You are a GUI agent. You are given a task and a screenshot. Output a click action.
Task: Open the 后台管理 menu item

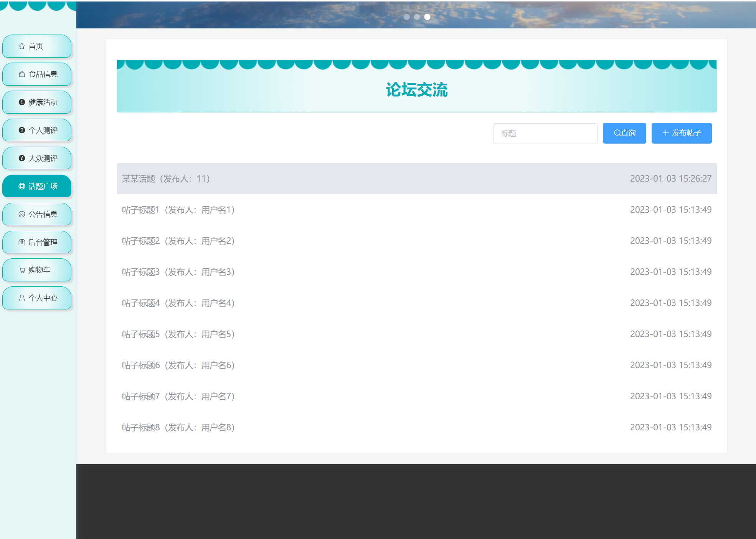click(37, 242)
